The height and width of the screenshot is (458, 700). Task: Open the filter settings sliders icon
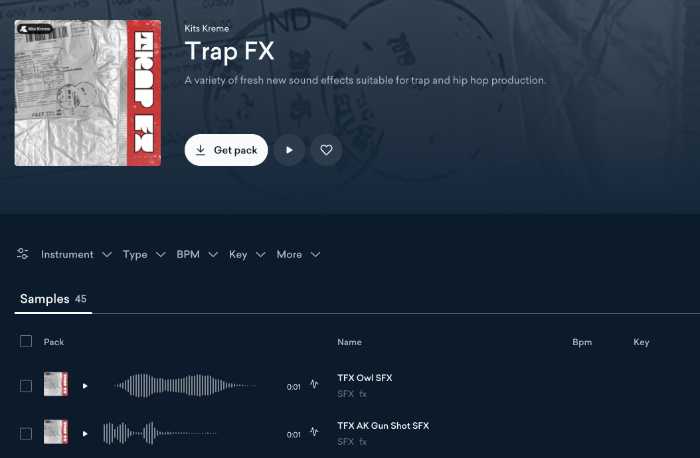22,254
